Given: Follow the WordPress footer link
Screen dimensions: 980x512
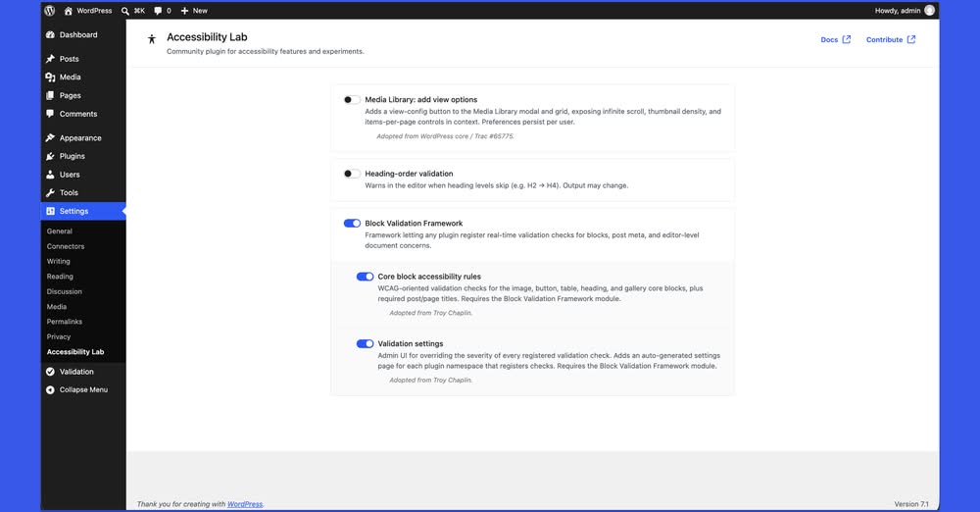Looking at the screenshot, I should pos(245,504).
